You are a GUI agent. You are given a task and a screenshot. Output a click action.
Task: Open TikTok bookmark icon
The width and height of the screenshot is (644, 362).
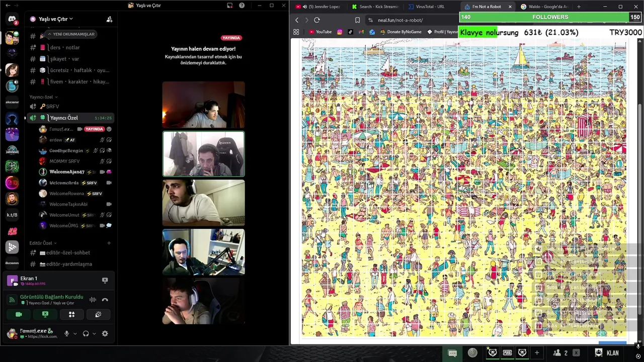[x=350, y=32]
